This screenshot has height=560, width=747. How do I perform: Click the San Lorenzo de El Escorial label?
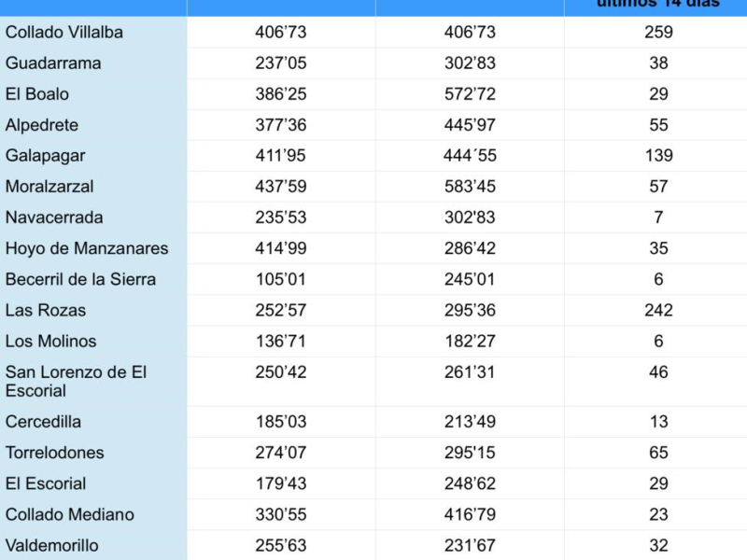click(76, 382)
